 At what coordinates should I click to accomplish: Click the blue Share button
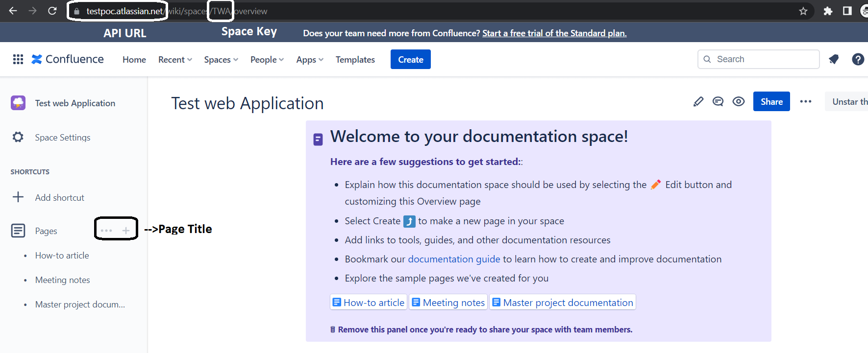click(x=771, y=101)
